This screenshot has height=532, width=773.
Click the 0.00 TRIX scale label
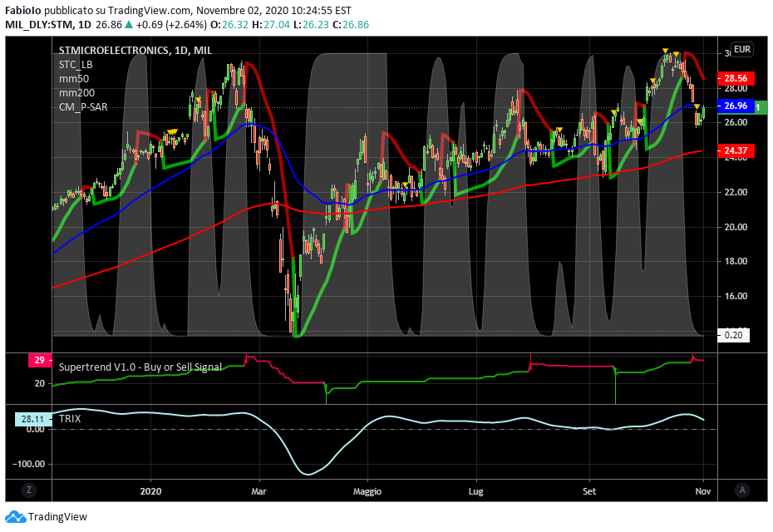click(x=35, y=429)
